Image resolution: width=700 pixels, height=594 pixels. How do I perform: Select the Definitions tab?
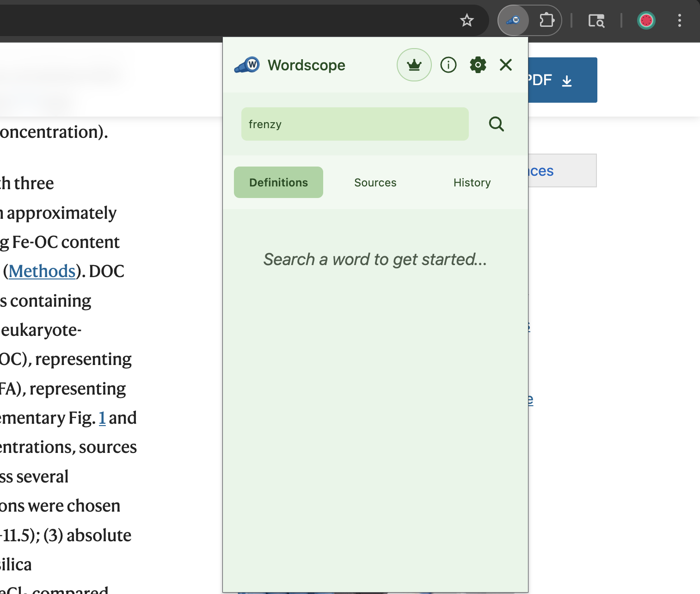pos(278,182)
